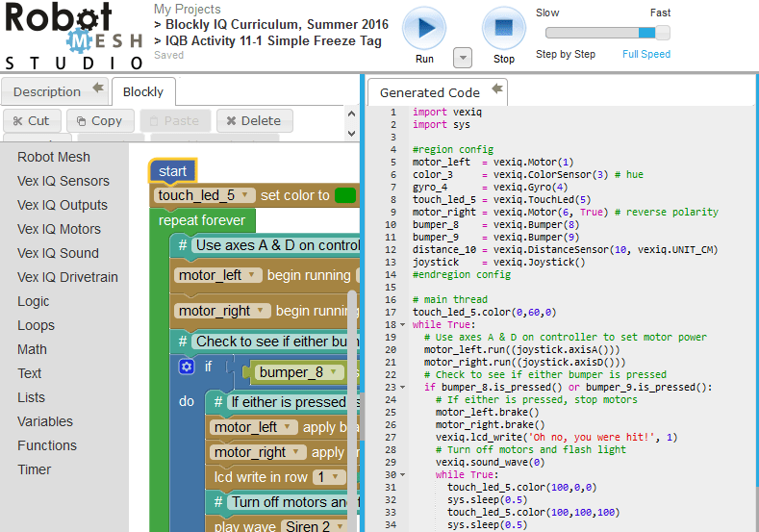Click the Delete button

coord(255,120)
